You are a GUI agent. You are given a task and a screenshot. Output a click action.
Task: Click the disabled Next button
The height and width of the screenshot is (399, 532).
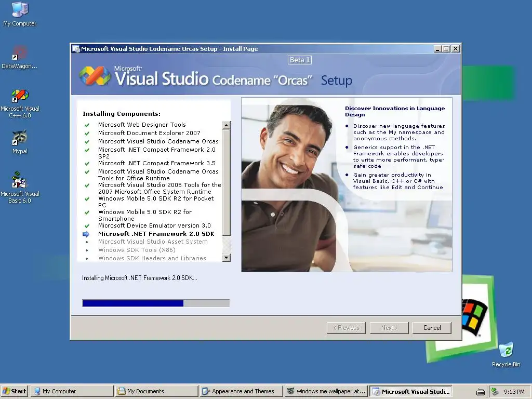(389, 328)
